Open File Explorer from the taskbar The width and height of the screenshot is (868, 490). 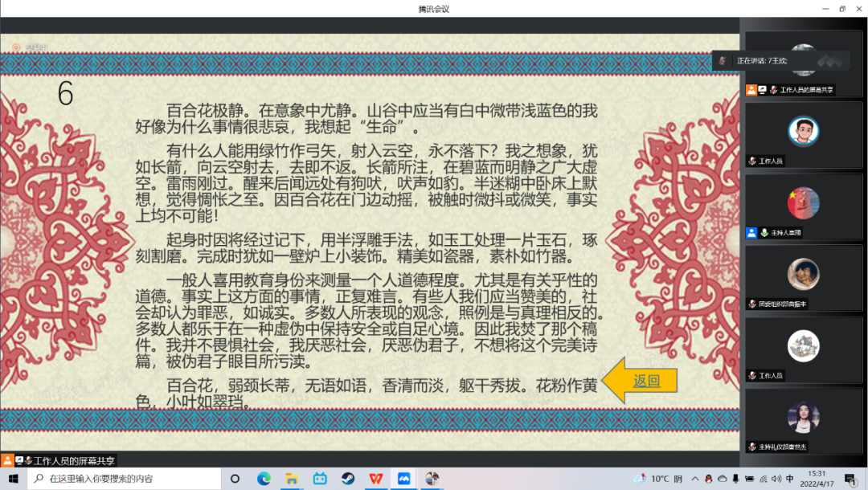tap(292, 479)
